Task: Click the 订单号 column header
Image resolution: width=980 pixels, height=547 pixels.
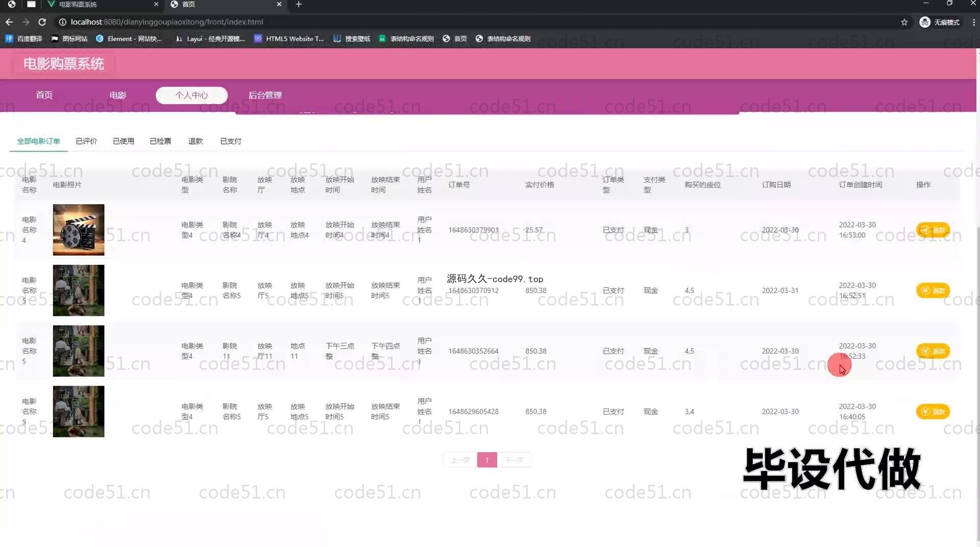Action: coord(459,185)
